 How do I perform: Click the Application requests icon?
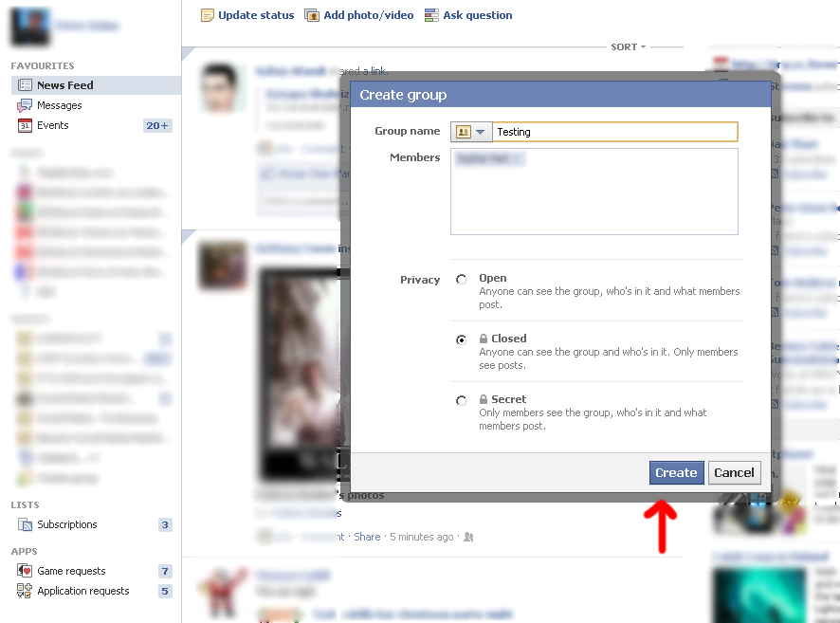pyautogui.click(x=26, y=591)
